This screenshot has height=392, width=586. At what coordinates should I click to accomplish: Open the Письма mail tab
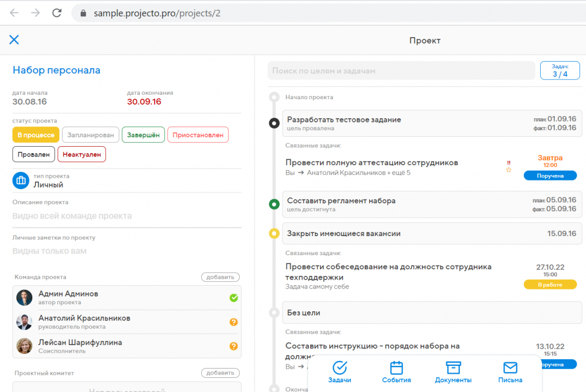click(x=510, y=372)
